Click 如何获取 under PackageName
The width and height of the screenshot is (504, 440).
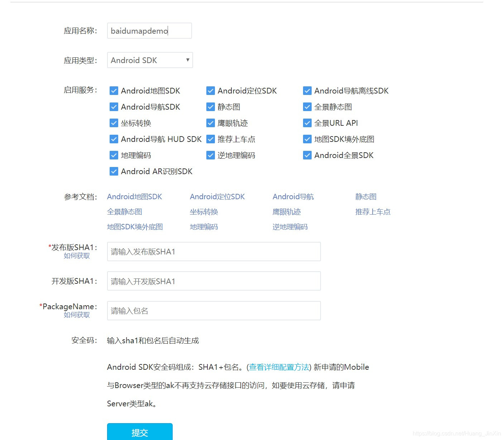77,315
